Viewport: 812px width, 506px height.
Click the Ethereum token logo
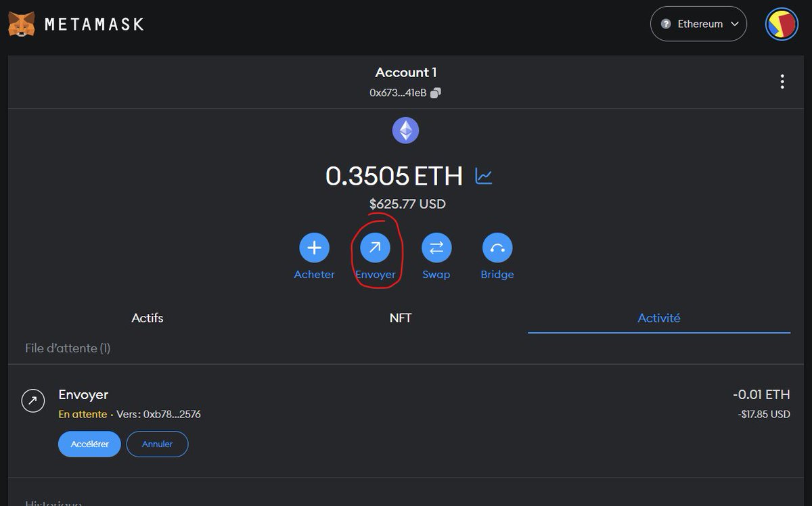pos(406,130)
